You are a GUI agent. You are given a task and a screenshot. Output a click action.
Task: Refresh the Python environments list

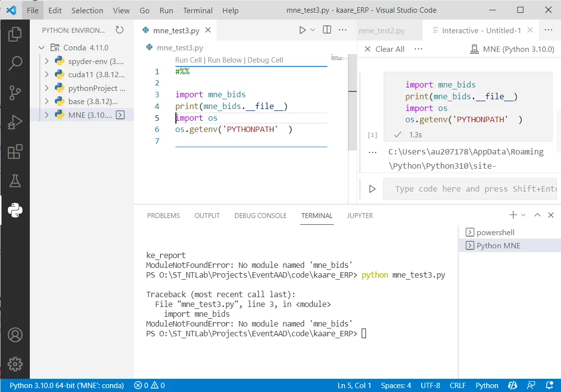tap(120, 30)
